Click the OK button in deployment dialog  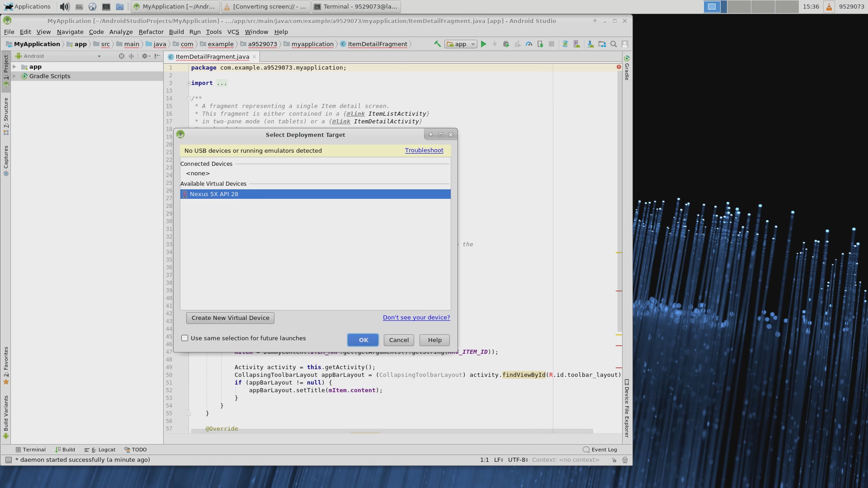click(x=363, y=340)
